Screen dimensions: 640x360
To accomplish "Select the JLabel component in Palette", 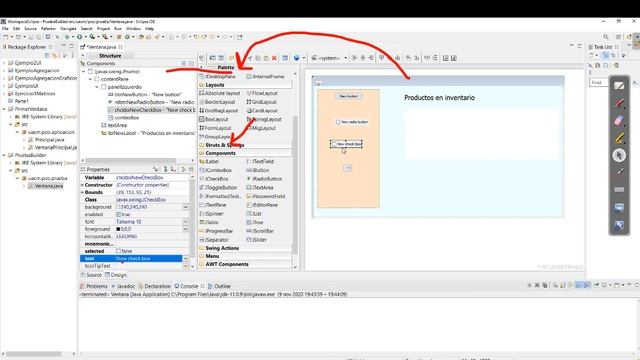I will (209, 162).
